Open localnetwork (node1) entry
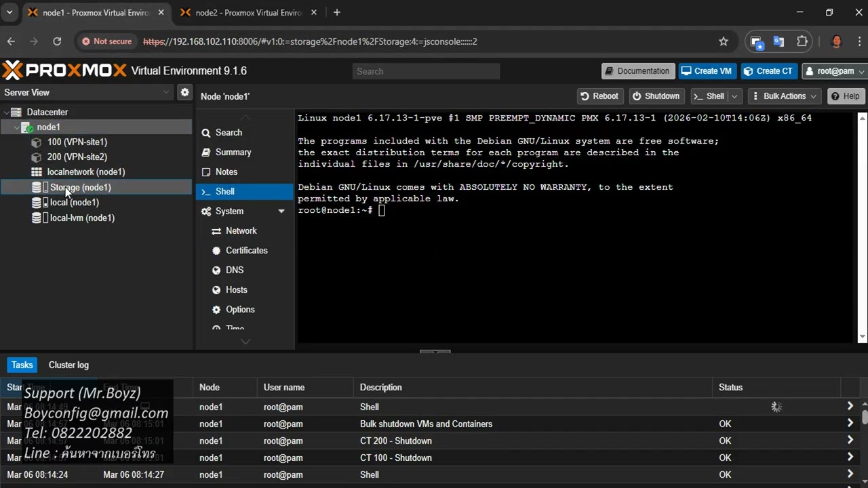The width and height of the screenshot is (868, 488). pos(85,171)
